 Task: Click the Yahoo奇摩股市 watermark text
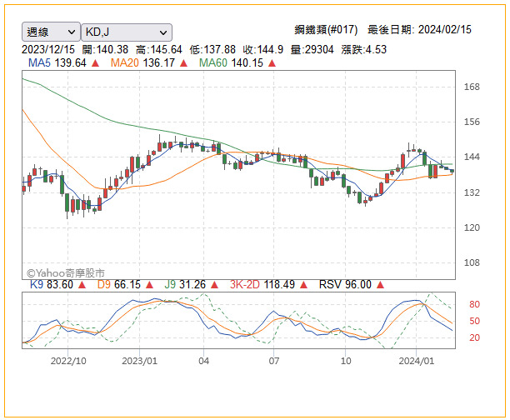coord(67,272)
